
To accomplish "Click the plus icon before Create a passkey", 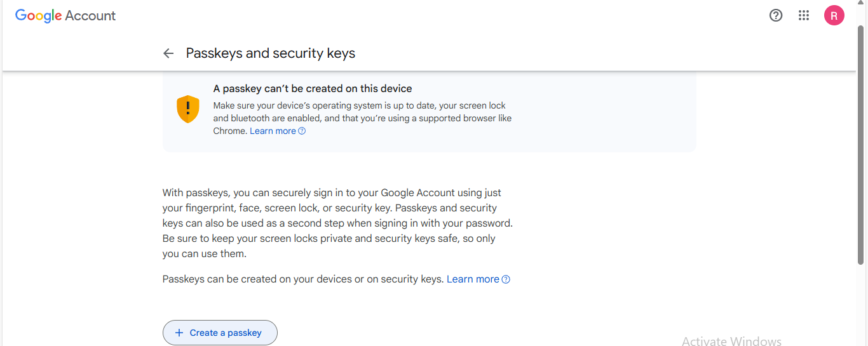I will (179, 333).
